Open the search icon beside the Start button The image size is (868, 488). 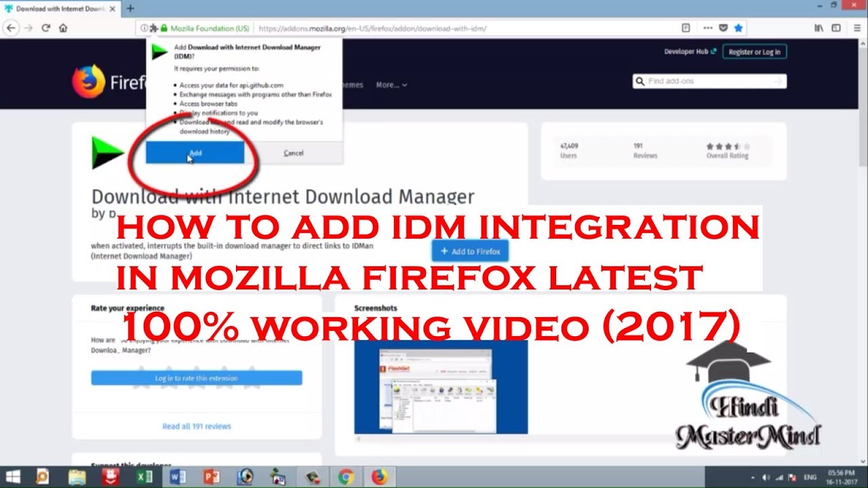[43, 476]
